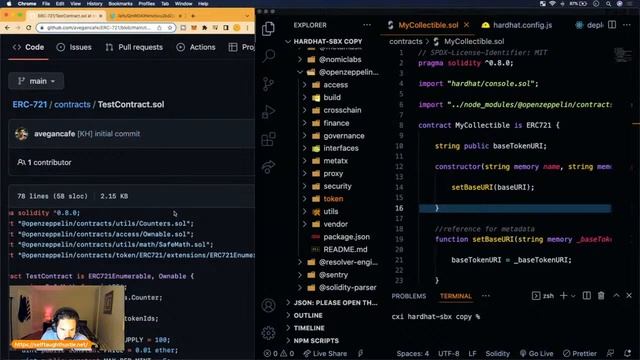Follow the contracts breadcrumb link on GitHub
This screenshot has height=360, width=640.
tap(72, 104)
